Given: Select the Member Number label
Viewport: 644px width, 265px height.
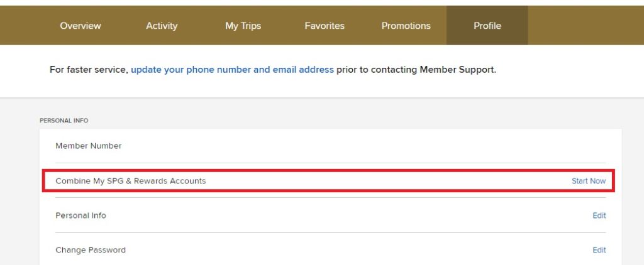Looking at the screenshot, I should (x=89, y=146).
